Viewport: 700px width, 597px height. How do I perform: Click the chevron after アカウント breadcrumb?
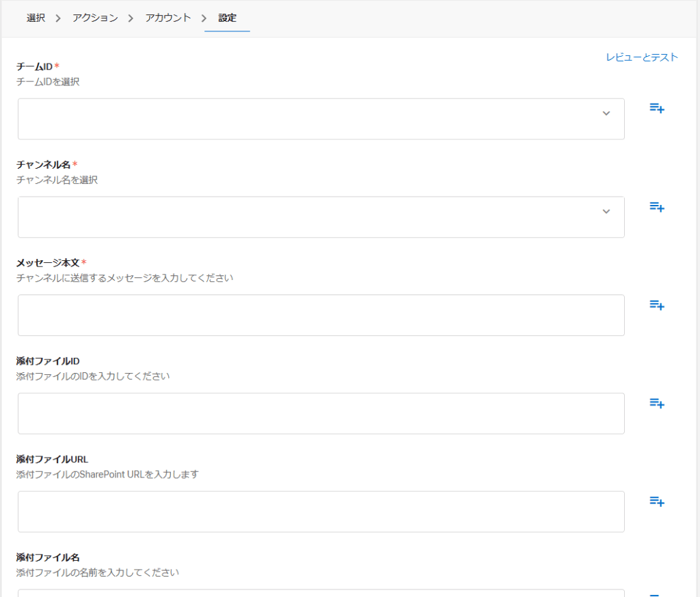click(204, 18)
